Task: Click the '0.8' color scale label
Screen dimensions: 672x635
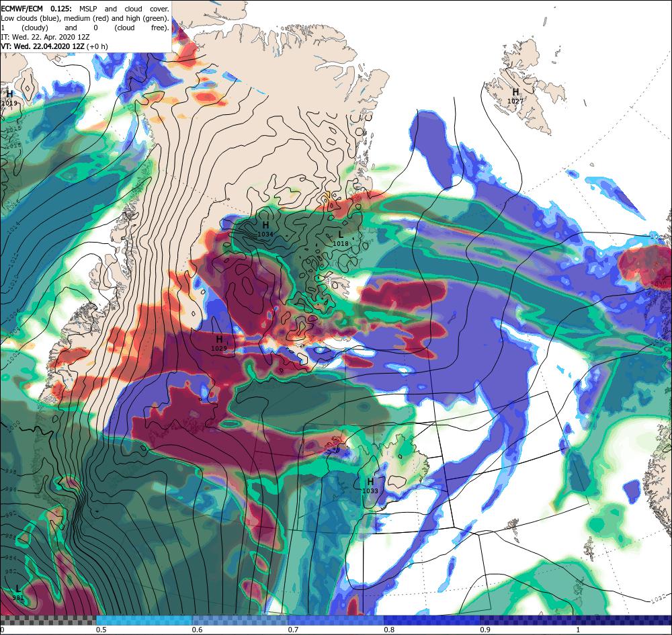Action: coord(389,630)
